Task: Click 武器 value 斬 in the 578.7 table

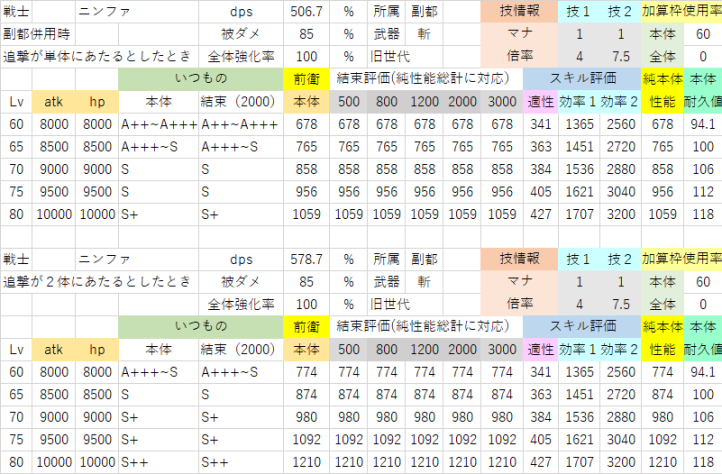Action: point(424,282)
